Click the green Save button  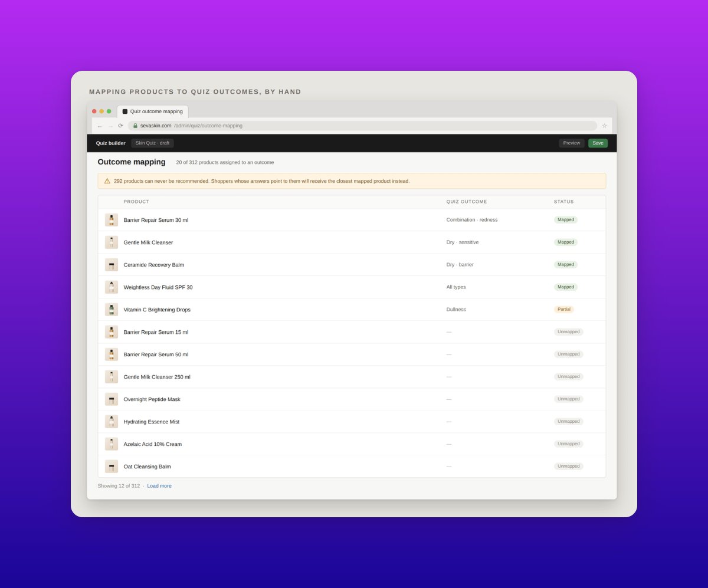[x=598, y=143]
